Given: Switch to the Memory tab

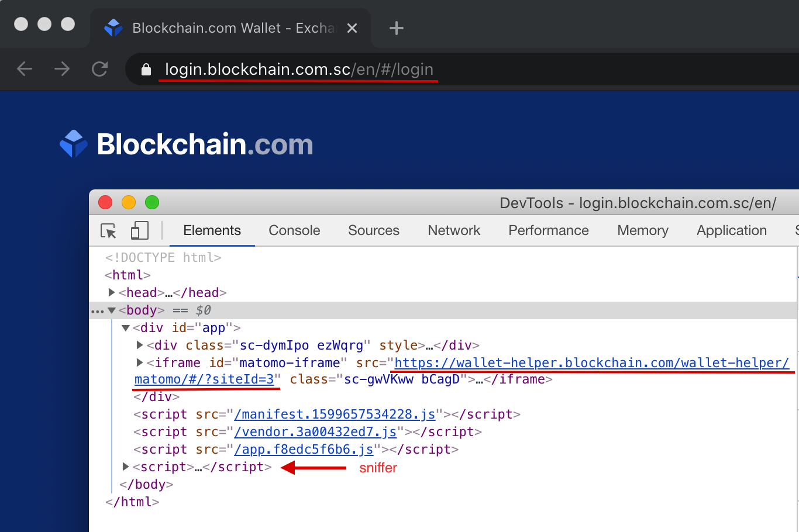Looking at the screenshot, I should coord(643,230).
